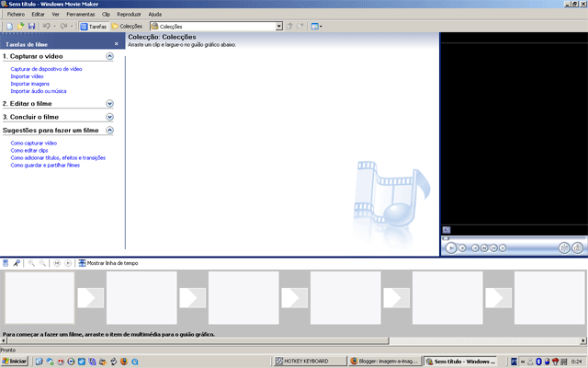Open the Ficheiro menu
588x368 pixels.
coord(16,15)
